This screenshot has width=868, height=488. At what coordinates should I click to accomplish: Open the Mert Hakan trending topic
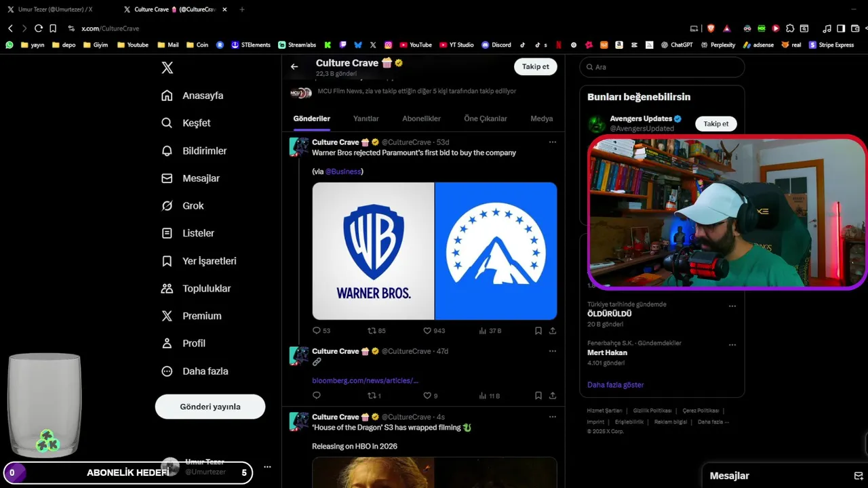607,353
